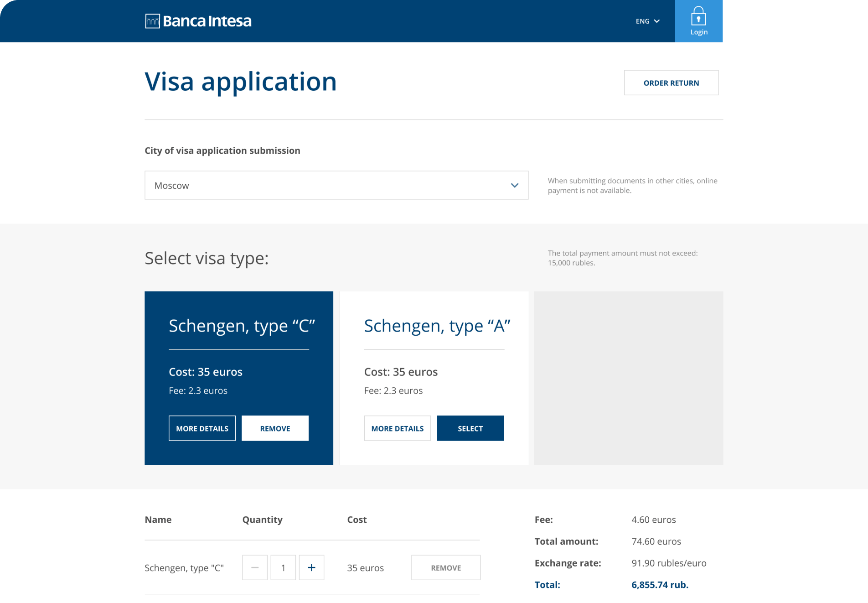868x603 pixels.
Task: Click the Order Return button
Action: point(671,83)
